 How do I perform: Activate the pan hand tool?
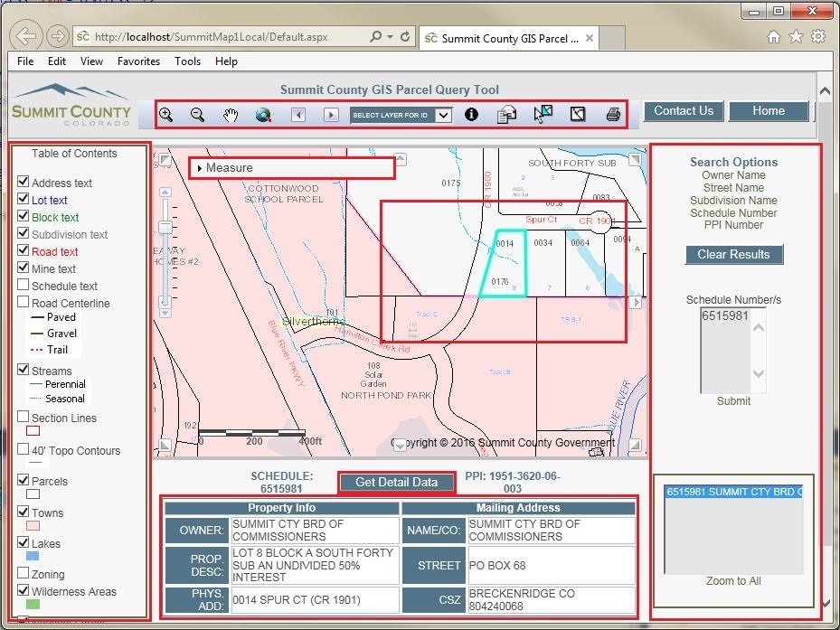tap(231, 115)
